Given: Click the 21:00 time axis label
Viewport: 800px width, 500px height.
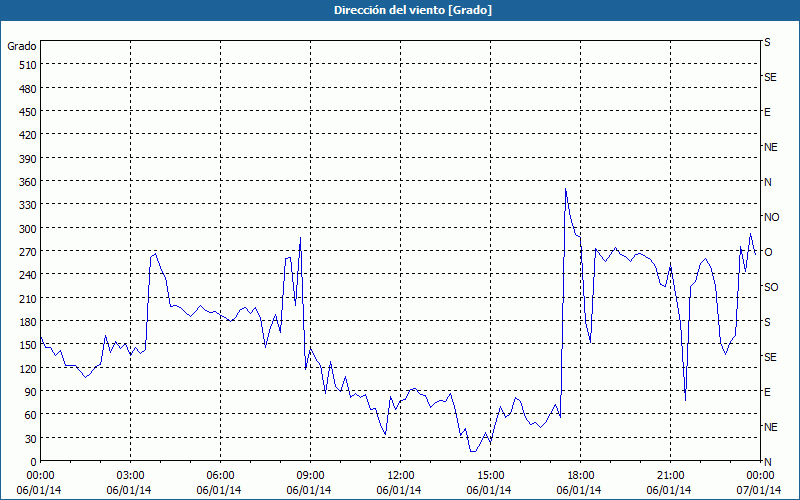Looking at the screenshot, I should [x=670, y=476].
